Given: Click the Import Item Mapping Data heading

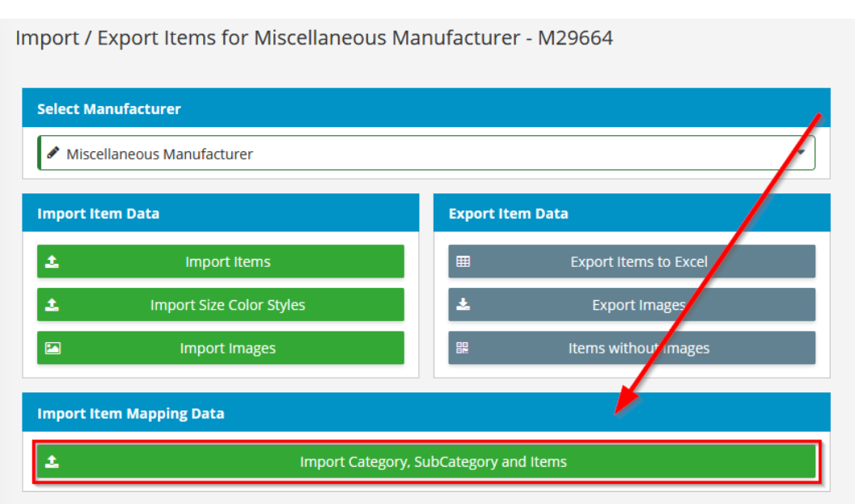Looking at the screenshot, I should pyautogui.click(x=131, y=413).
